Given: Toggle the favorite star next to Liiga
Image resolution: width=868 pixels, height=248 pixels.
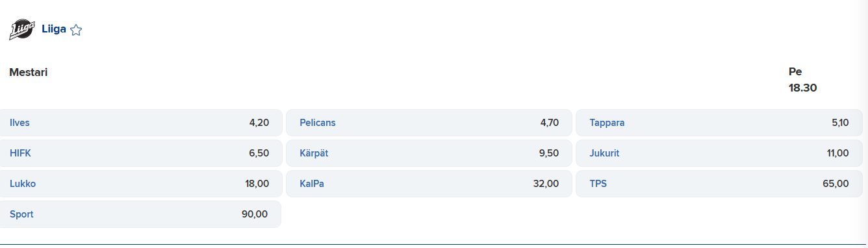Looking at the screenshot, I should coord(76,30).
